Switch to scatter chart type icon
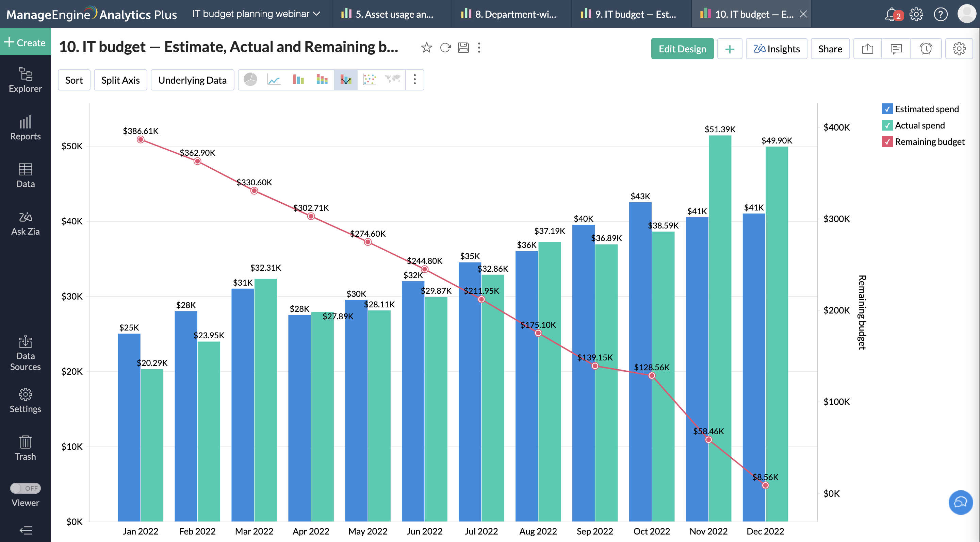 coord(370,80)
